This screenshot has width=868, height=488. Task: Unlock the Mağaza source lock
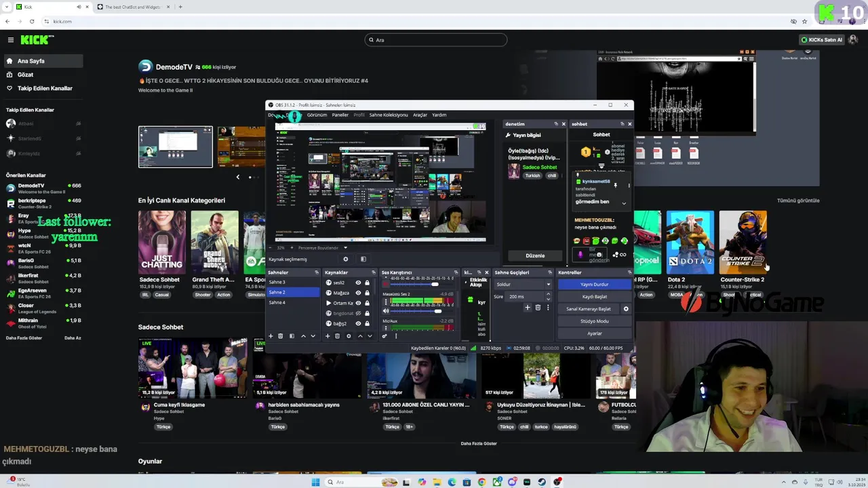tap(368, 293)
